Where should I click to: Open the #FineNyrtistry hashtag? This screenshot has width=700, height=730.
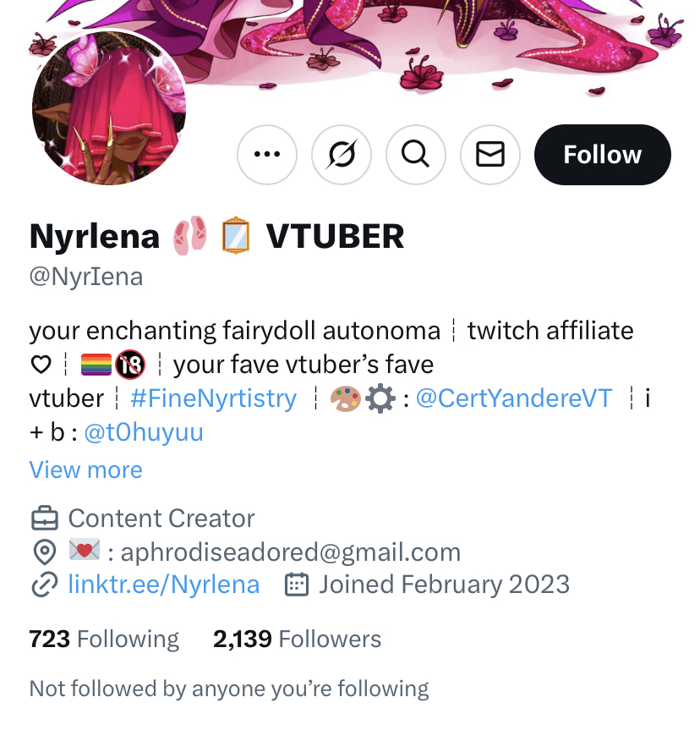click(214, 398)
